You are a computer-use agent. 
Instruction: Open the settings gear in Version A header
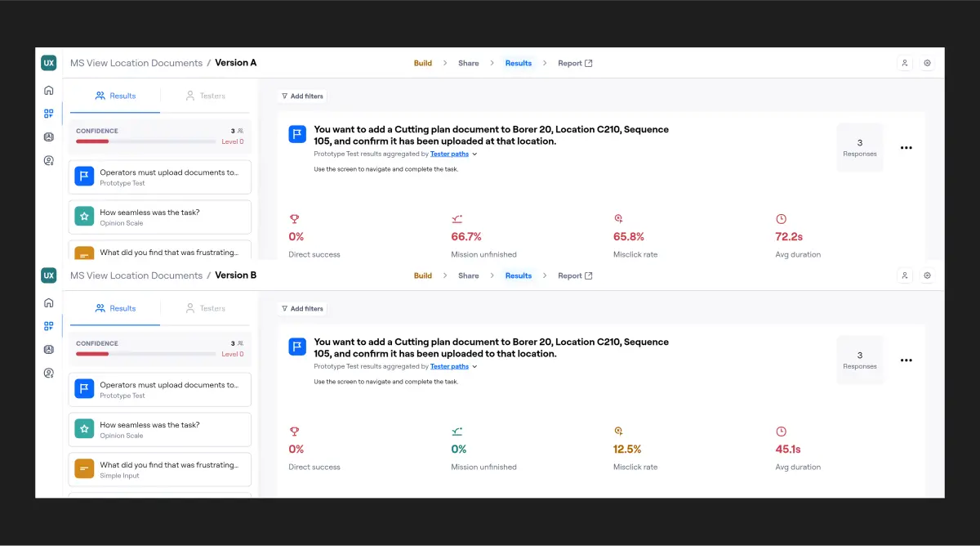[927, 63]
